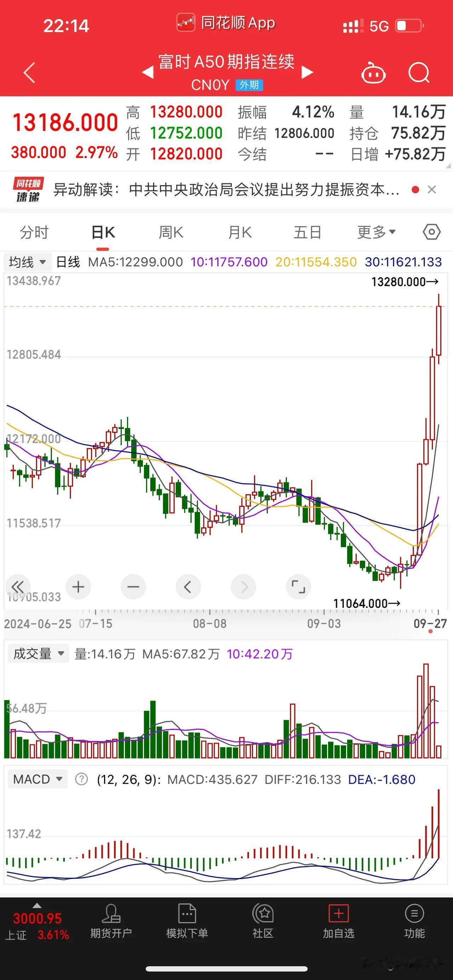Open 期货开户 account opening
The width and height of the screenshot is (453, 980).
[x=111, y=921]
